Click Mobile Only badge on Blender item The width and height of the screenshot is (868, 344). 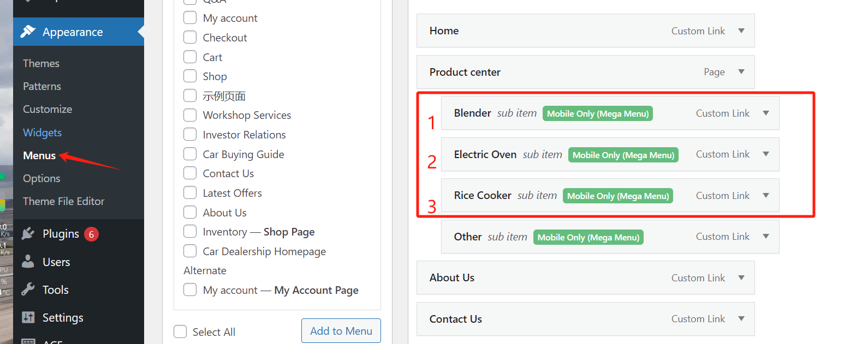point(598,113)
